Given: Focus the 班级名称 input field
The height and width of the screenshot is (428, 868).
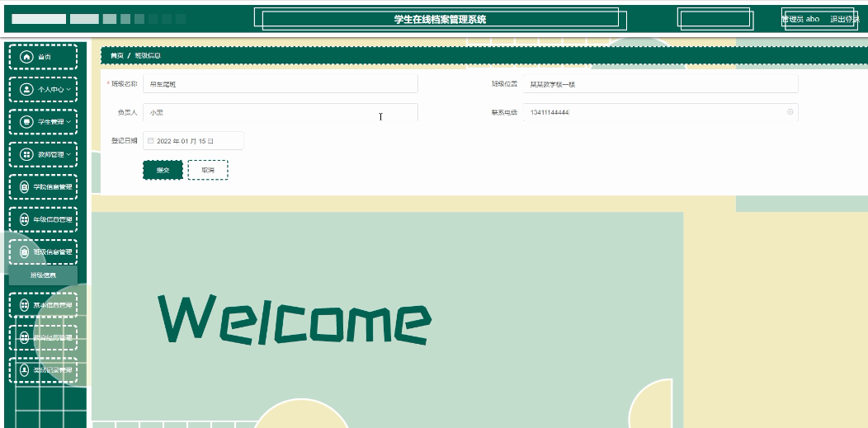Looking at the screenshot, I should point(280,84).
